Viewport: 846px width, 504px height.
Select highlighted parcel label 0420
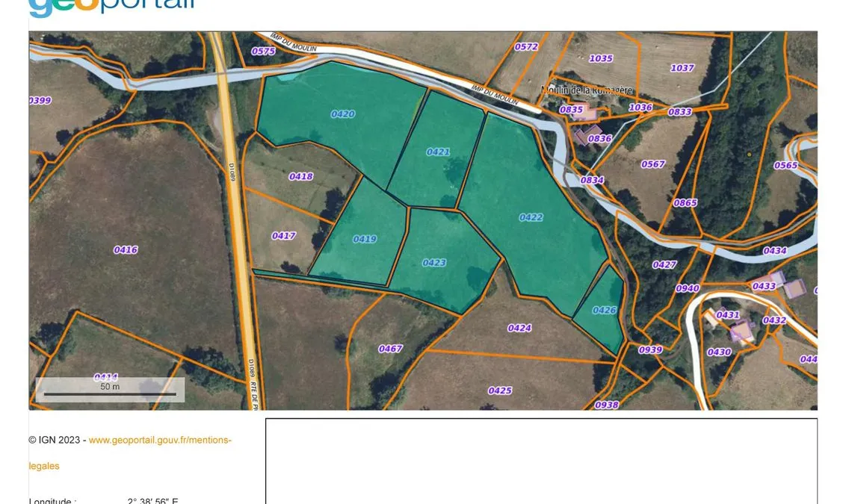[x=343, y=113]
